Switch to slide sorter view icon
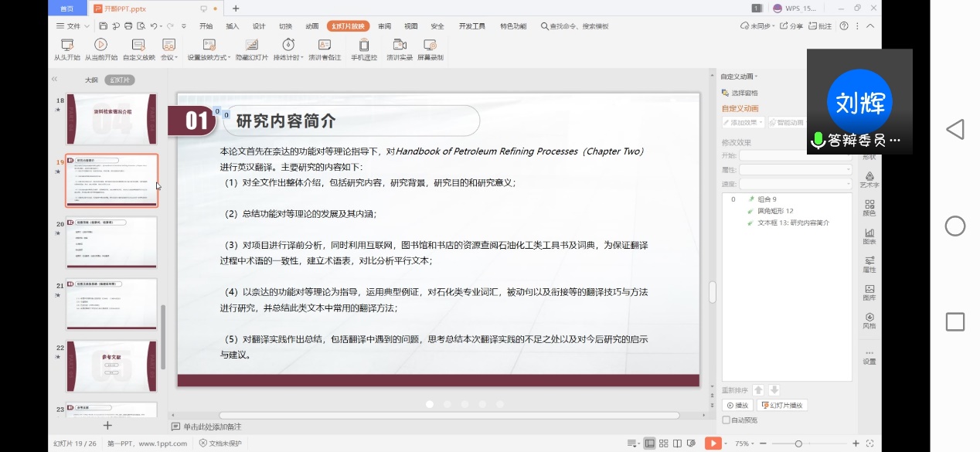The width and height of the screenshot is (980, 452). point(663,444)
